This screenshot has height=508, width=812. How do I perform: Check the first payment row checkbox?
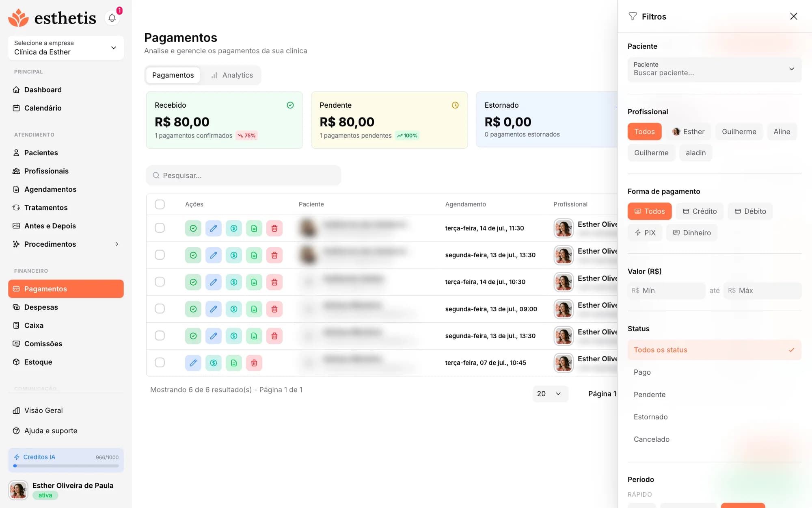click(x=160, y=228)
